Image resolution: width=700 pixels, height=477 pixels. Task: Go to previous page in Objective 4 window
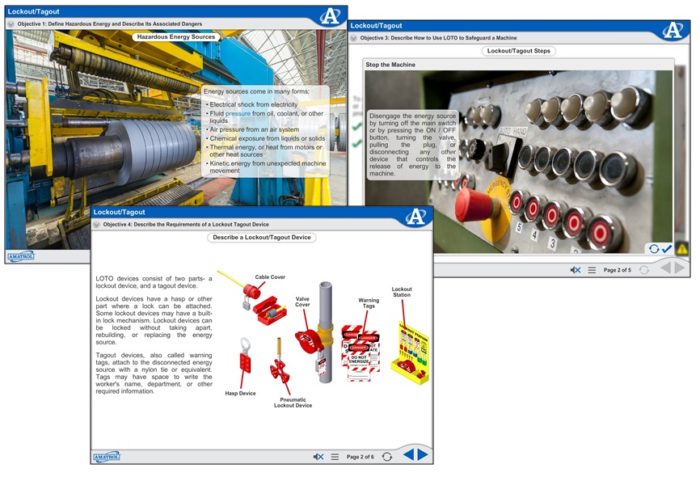(408, 456)
